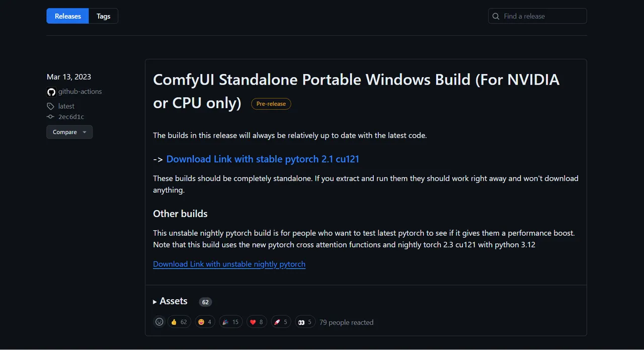Click the github-actions avatar icon

[51, 92]
